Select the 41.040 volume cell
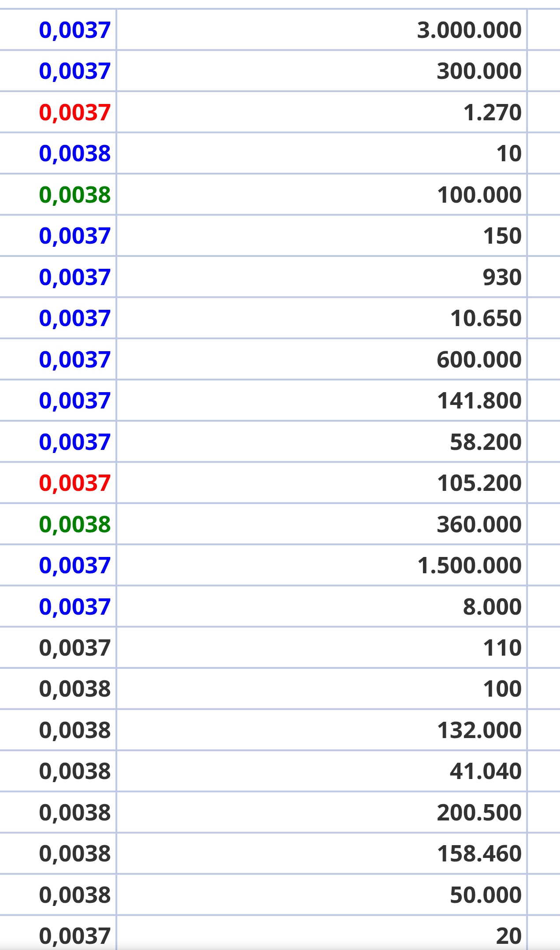The image size is (560, 950). [322, 771]
